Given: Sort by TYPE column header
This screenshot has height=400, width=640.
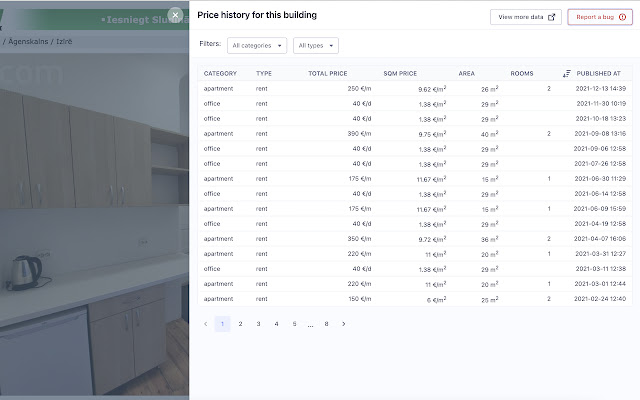Looking at the screenshot, I should (264, 73).
